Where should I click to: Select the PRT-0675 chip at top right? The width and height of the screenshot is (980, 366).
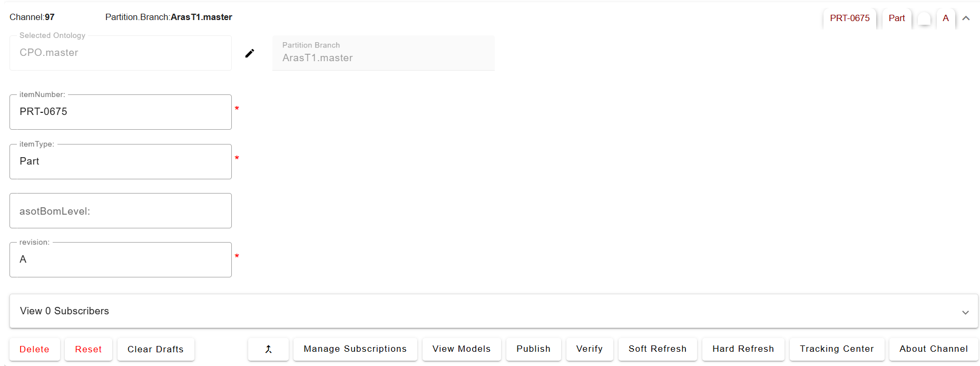[849, 18]
